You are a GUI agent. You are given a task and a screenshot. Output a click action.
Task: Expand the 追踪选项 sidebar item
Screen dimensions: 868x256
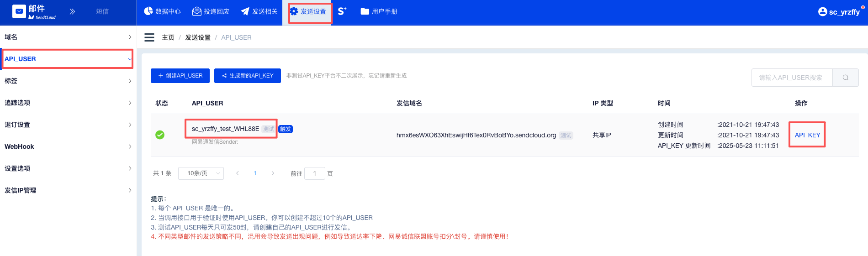[x=68, y=103]
